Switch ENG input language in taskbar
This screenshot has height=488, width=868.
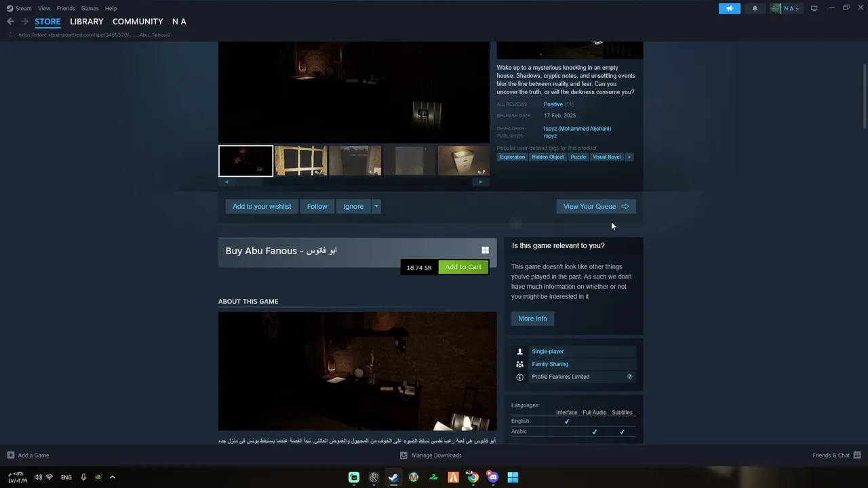(x=66, y=477)
